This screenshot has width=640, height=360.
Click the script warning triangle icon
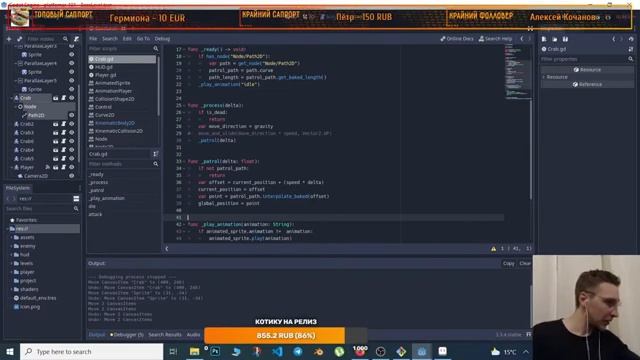(493, 248)
